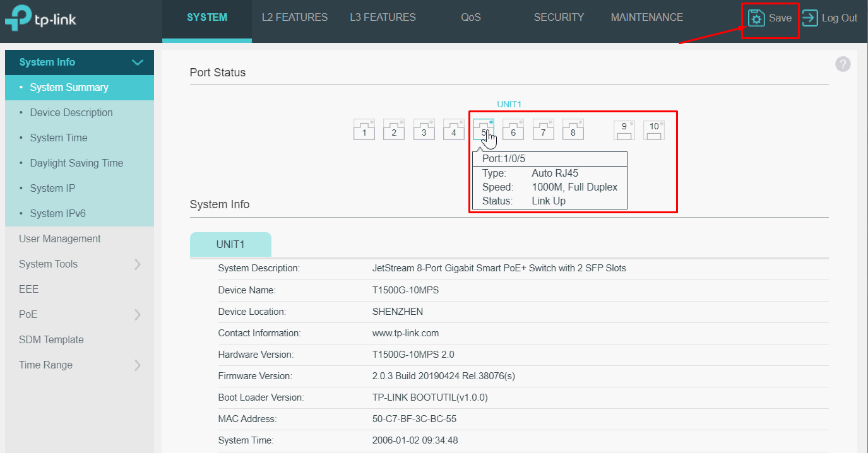Click Hardware Version value T1500G-10MPS 2.0
Screen dimensions: 868x453
click(x=413, y=355)
